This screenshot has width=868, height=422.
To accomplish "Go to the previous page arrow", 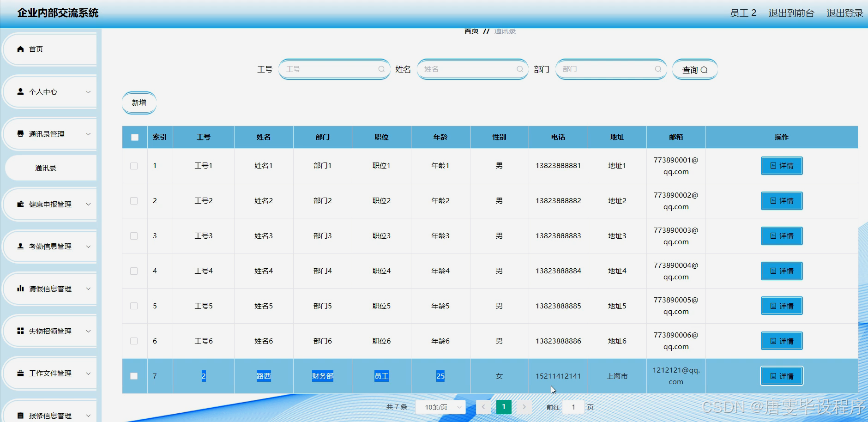I will pyautogui.click(x=483, y=407).
